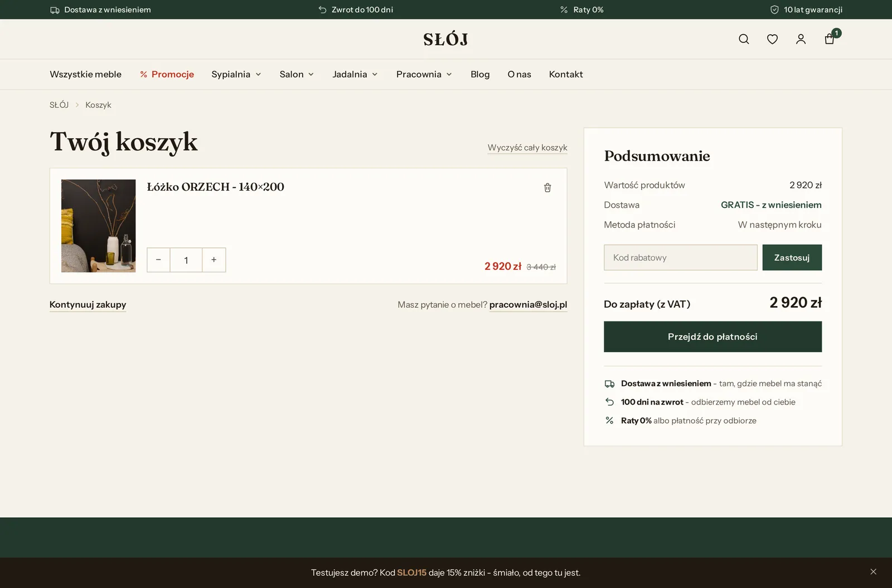Open the search icon in header
The image size is (892, 588).
pos(744,39)
